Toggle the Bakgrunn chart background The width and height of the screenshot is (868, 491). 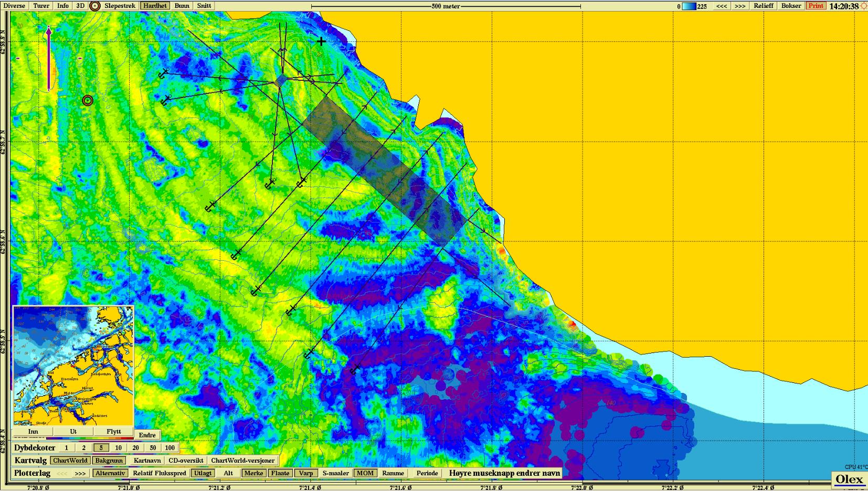tap(109, 461)
